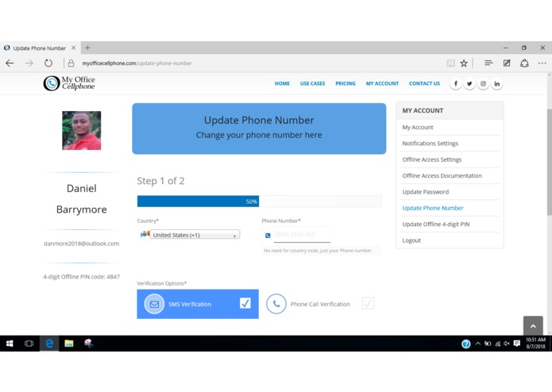
Task: Open Update Offline 4-digit PIN link
Action: point(436,225)
